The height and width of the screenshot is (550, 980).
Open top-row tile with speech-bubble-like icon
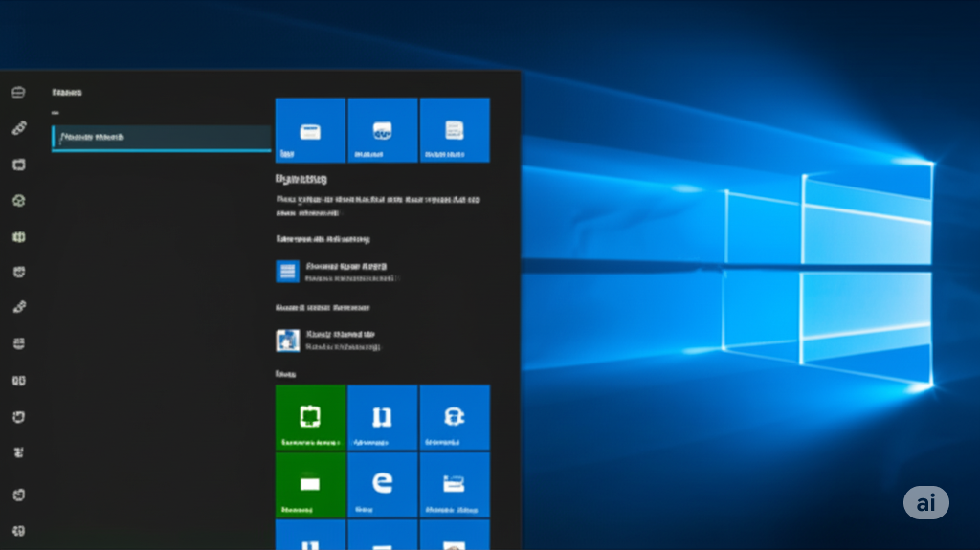click(x=382, y=130)
